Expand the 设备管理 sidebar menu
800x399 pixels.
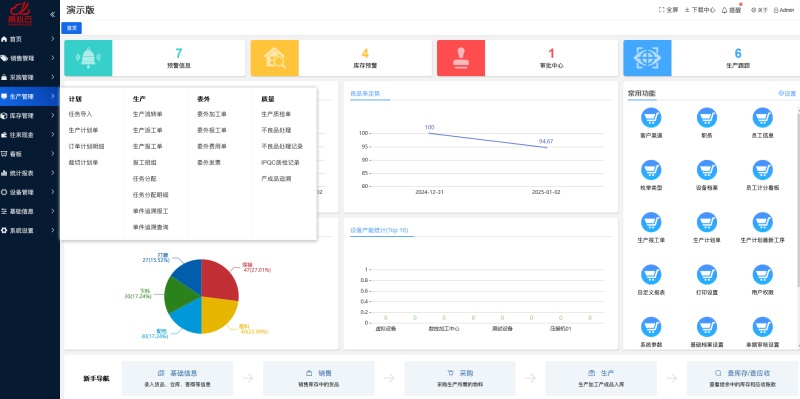(30, 192)
